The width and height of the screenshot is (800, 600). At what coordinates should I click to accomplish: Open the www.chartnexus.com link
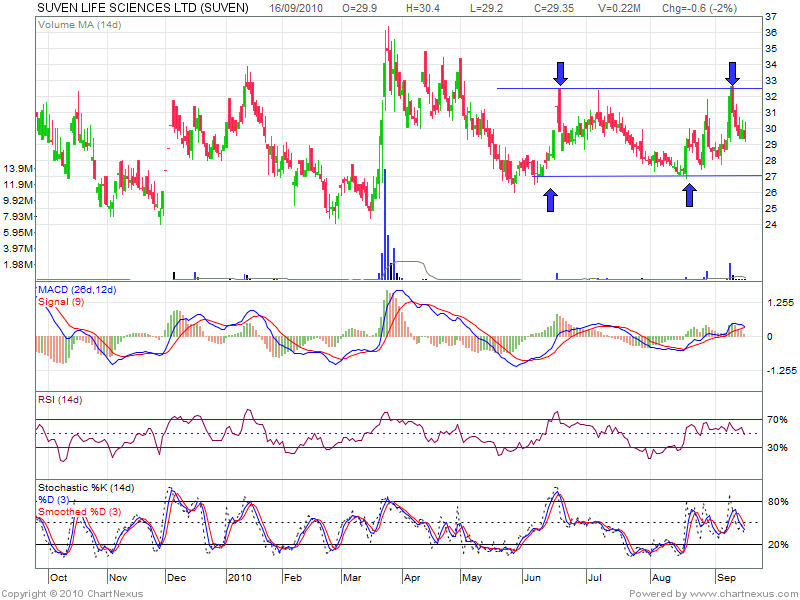point(744,593)
